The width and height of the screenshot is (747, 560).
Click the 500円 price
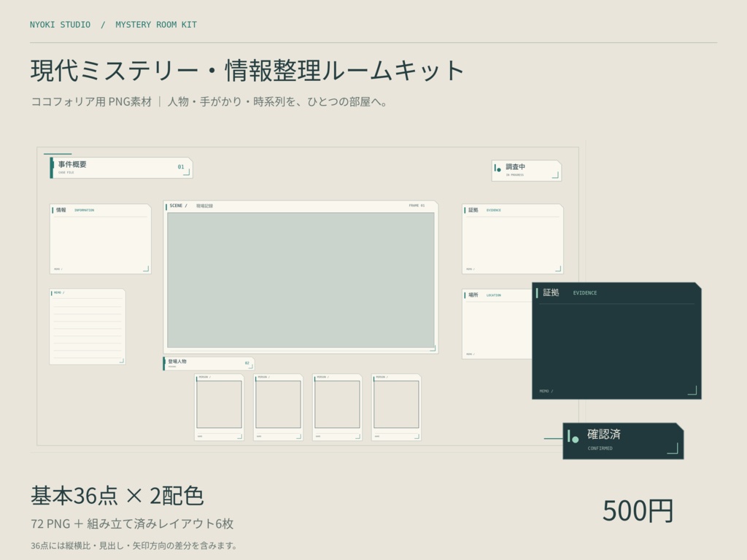[638, 510]
